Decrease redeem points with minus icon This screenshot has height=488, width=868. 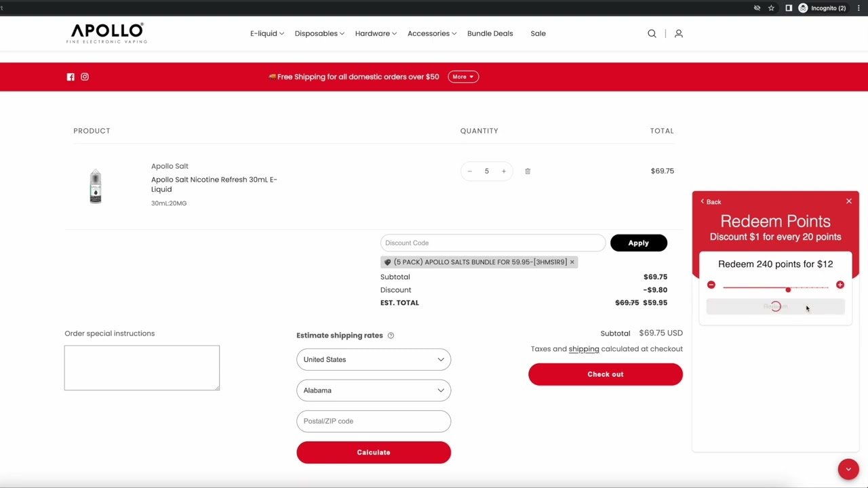point(711,285)
